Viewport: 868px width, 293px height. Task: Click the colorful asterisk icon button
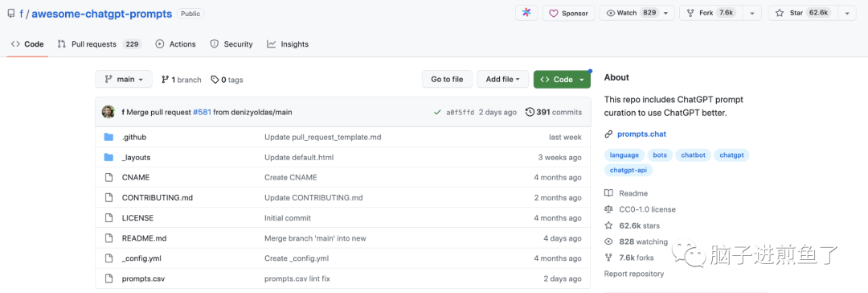point(526,14)
